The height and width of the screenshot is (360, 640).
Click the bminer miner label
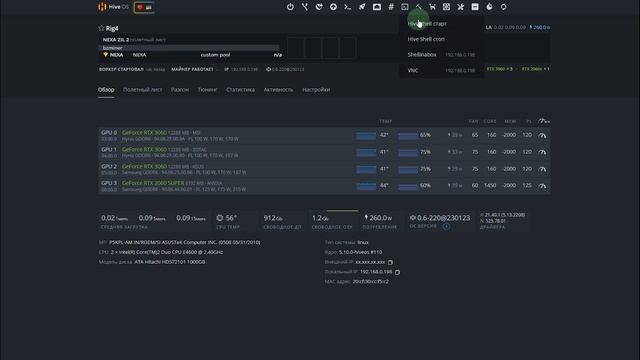pos(112,48)
